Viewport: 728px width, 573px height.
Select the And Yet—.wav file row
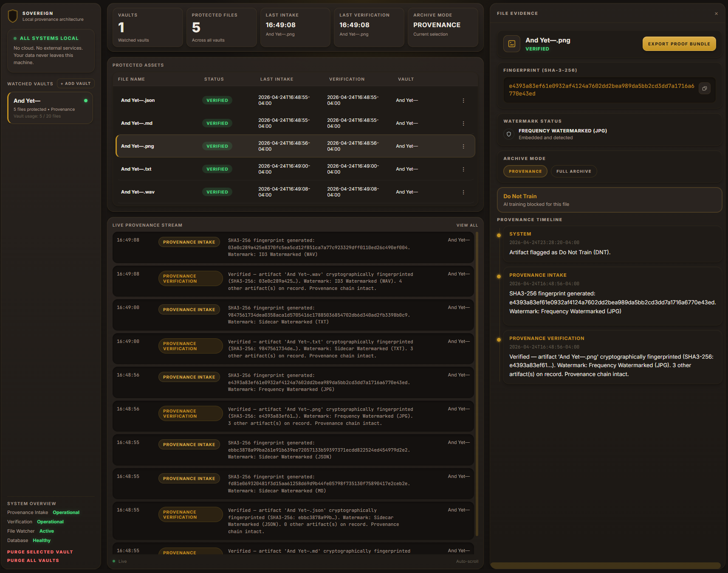click(x=295, y=192)
